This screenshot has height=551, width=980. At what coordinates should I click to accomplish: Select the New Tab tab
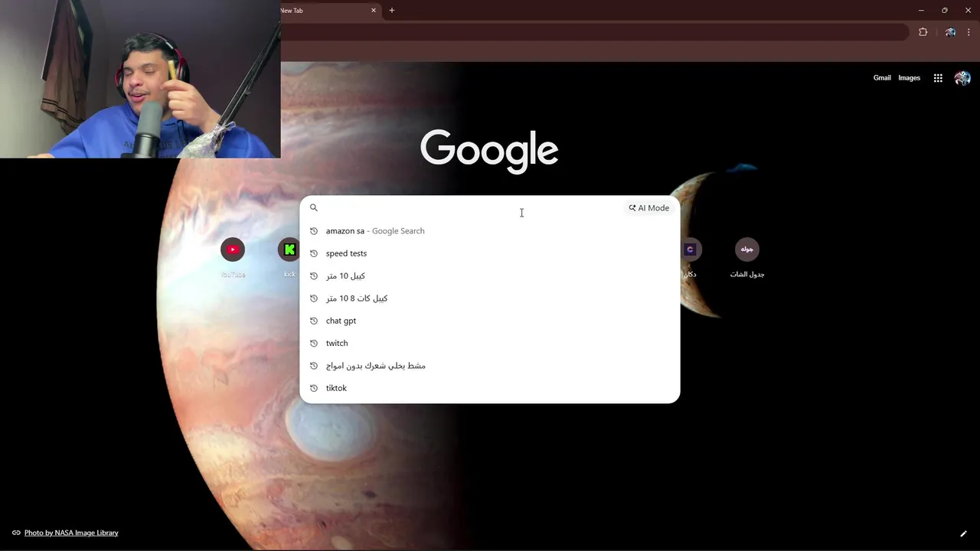(325, 10)
